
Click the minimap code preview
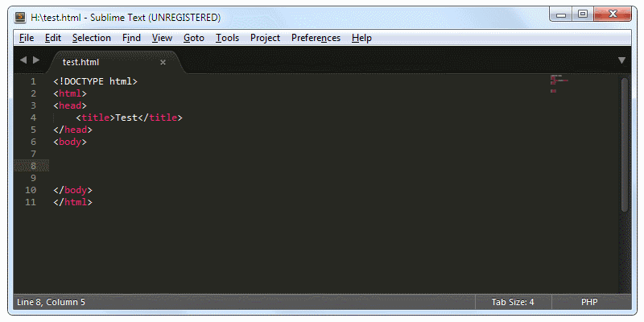tap(559, 84)
